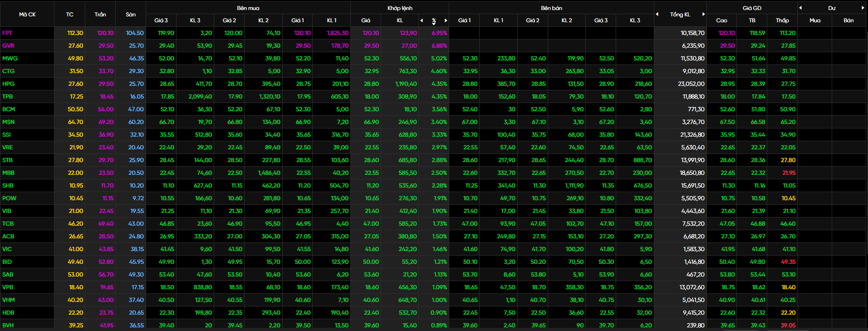Click the Giá GD group header
Screen dimensions: 868x331
coord(752,8)
